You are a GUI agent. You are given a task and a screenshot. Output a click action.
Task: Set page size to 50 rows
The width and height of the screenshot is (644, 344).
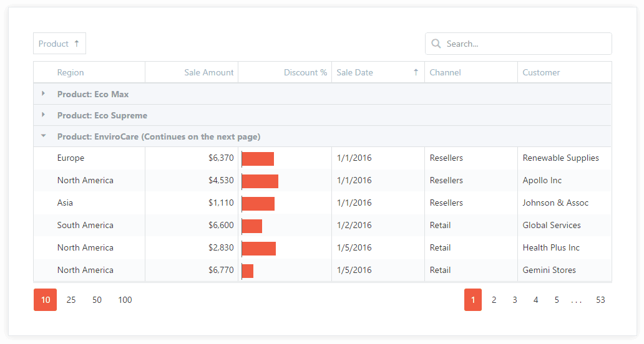click(97, 300)
